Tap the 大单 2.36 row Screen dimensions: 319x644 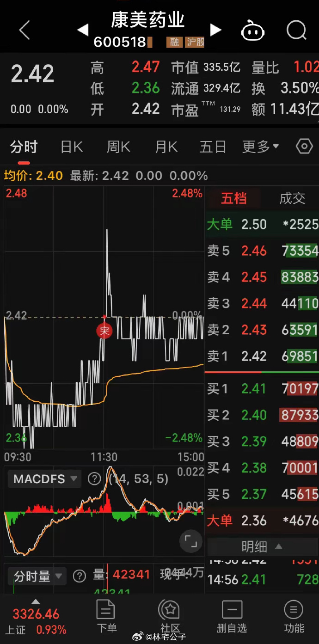click(262, 520)
